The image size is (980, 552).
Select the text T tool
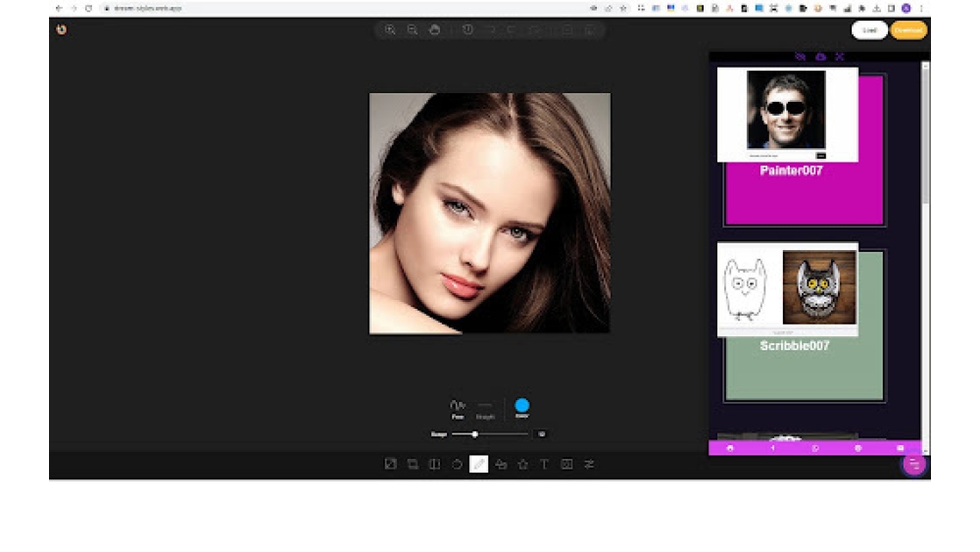544,464
